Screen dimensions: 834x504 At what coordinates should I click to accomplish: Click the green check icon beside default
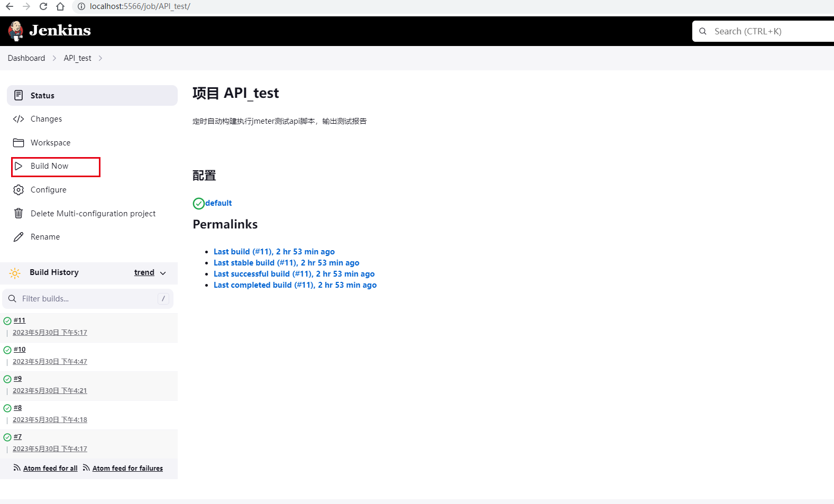click(x=199, y=204)
